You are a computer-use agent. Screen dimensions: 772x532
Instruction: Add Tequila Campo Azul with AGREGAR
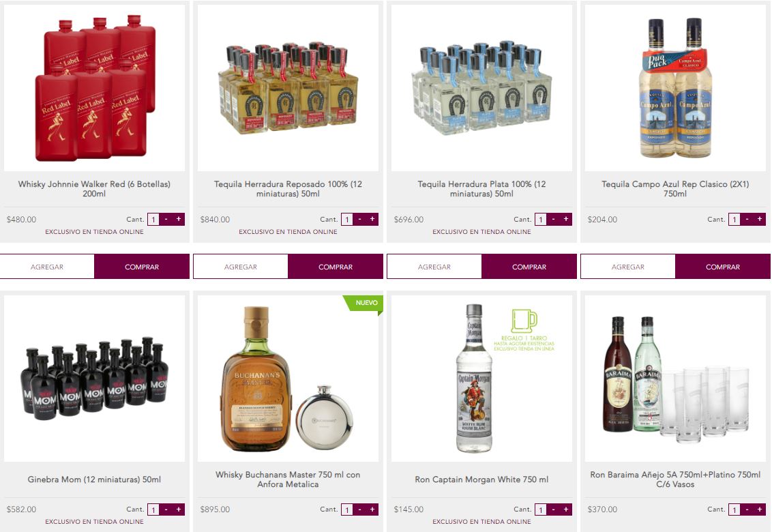(627, 267)
